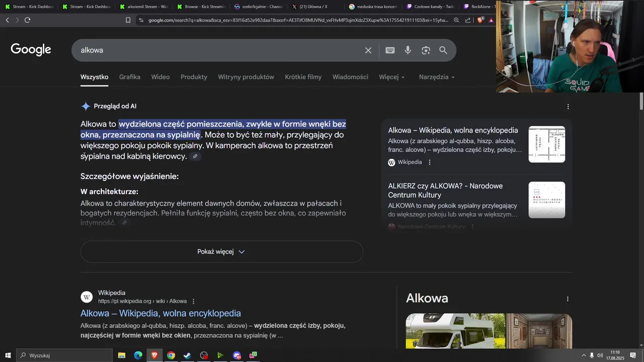Screen dimensions: 644x362
Task: Submit search with the magnifier icon
Action: click(443, 50)
